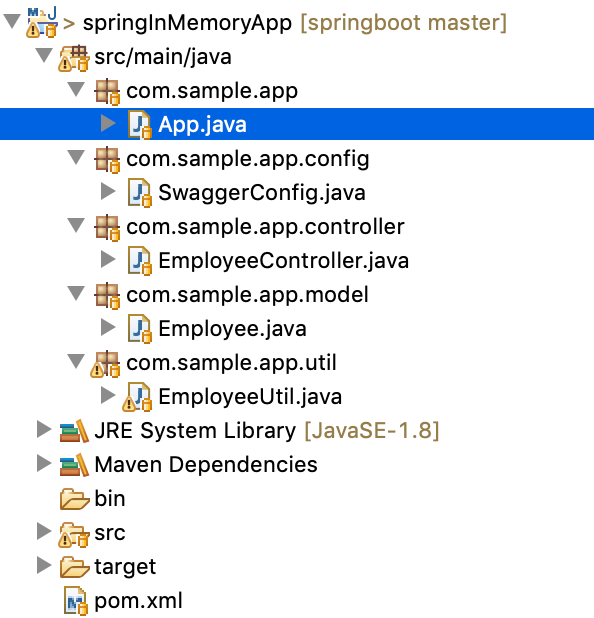
Task: Expand the src folder node
Action: click(x=44, y=531)
